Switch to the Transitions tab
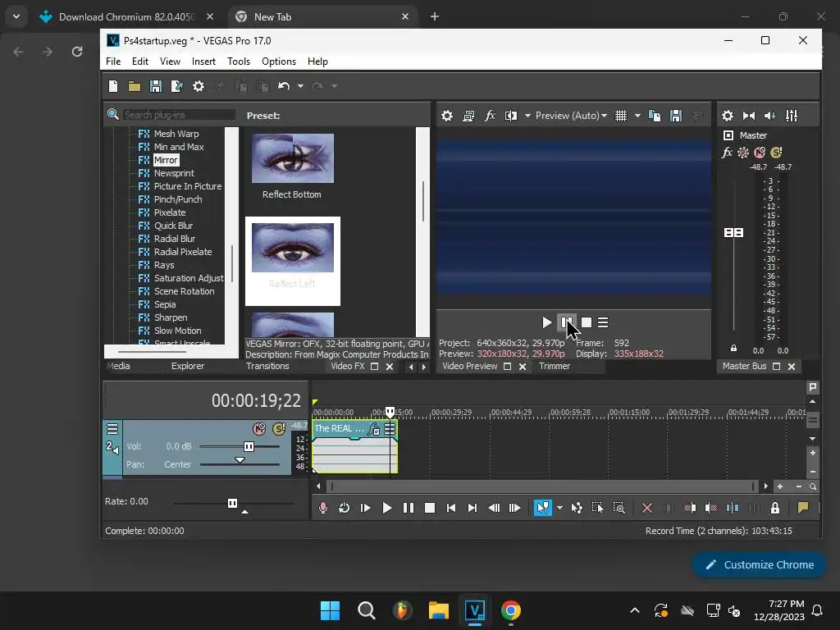Viewport: 840px width, 630px height. coord(267,367)
